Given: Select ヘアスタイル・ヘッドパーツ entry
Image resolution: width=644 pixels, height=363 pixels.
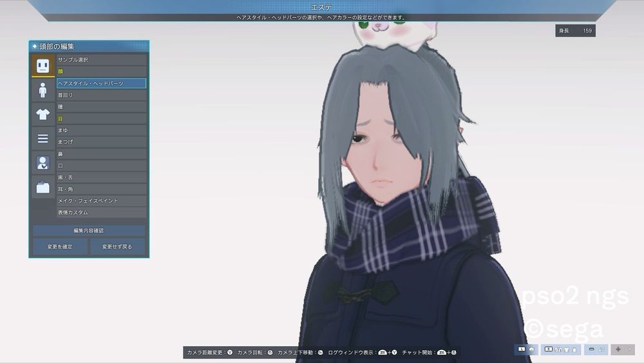Looking at the screenshot, I should 101,83.
